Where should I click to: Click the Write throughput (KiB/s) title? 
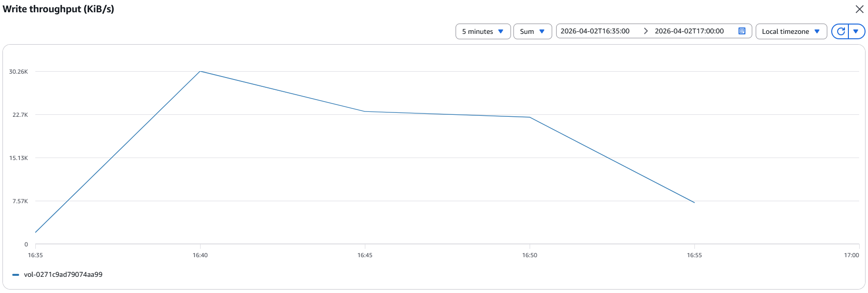(x=58, y=9)
